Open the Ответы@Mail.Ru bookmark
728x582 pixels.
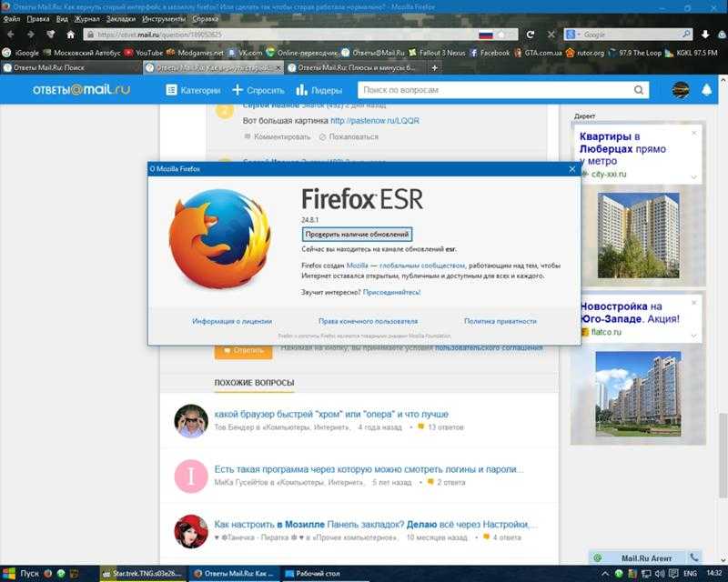(373, 53)
